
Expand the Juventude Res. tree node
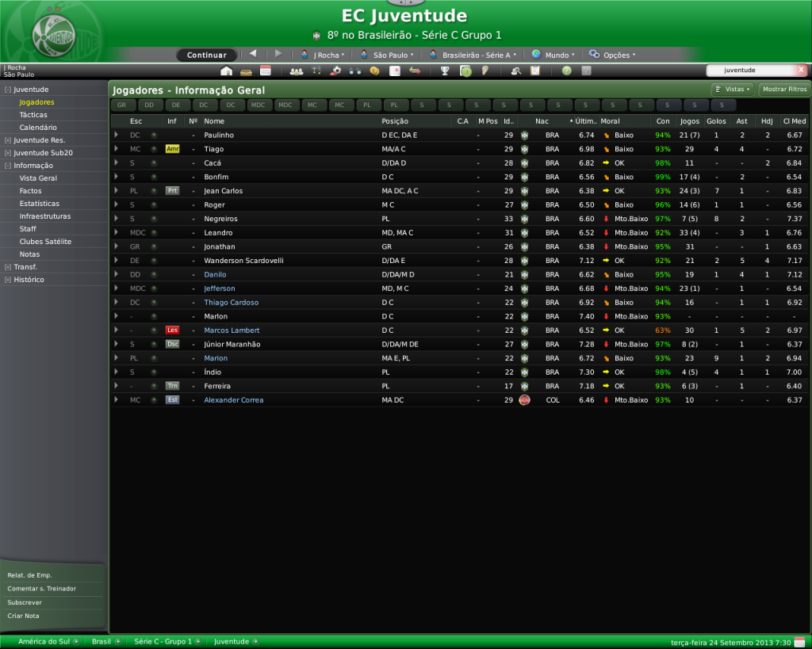pos(8,140)
